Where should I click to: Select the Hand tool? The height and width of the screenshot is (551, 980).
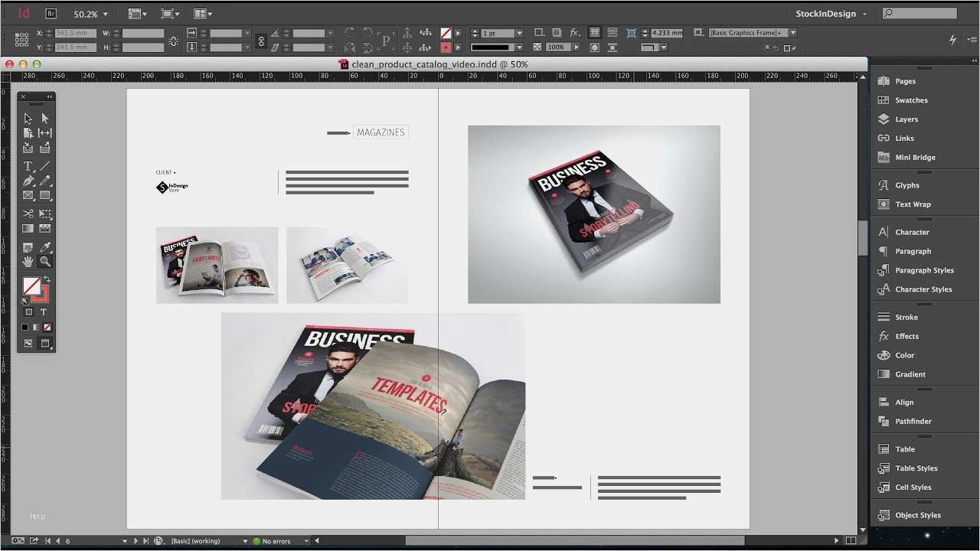click(28, 261)
